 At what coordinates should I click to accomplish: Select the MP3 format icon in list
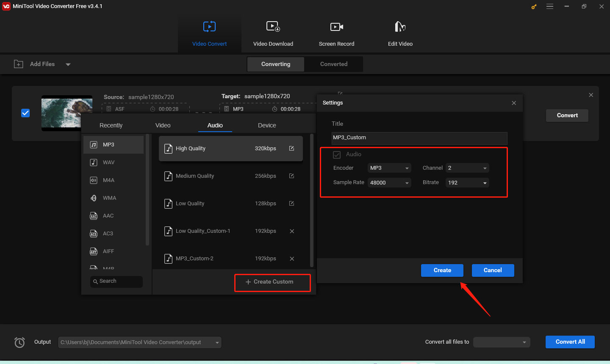point(94,145)
